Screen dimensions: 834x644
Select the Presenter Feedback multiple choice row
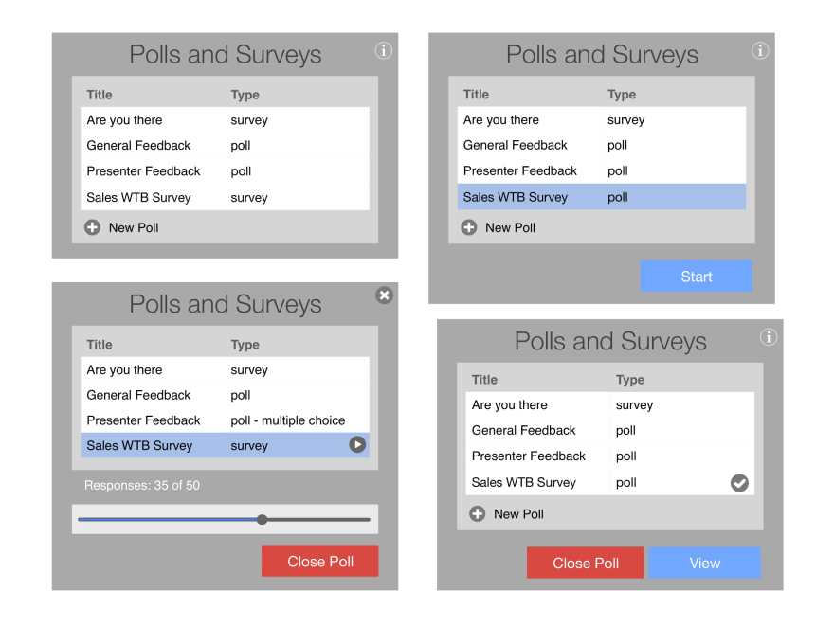pos(225,420)
